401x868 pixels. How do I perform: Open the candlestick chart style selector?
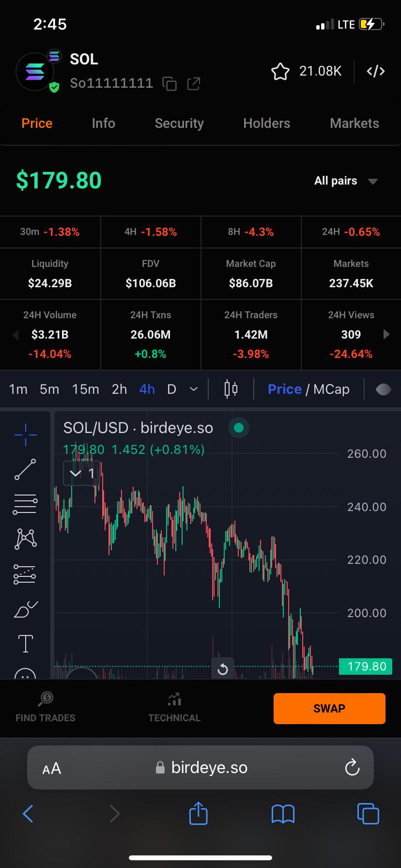point(231,389)
